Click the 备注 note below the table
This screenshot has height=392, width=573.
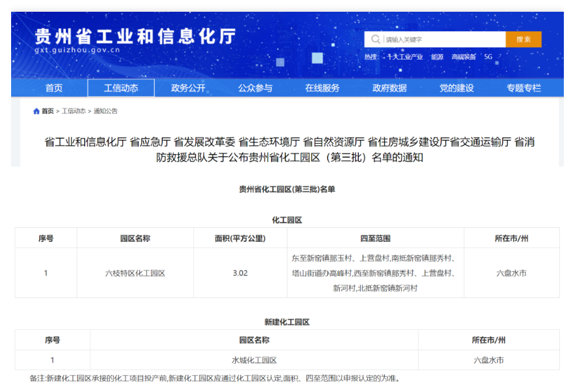pyautogui.click(x=214, y=378)
